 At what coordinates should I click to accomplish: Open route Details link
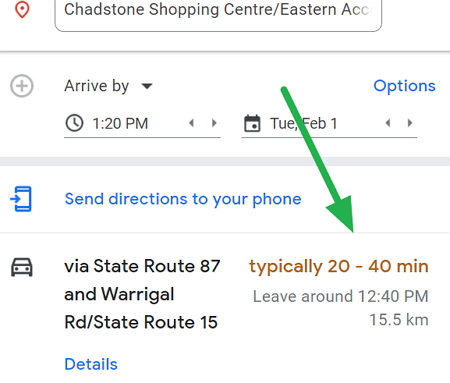(91, 364)
